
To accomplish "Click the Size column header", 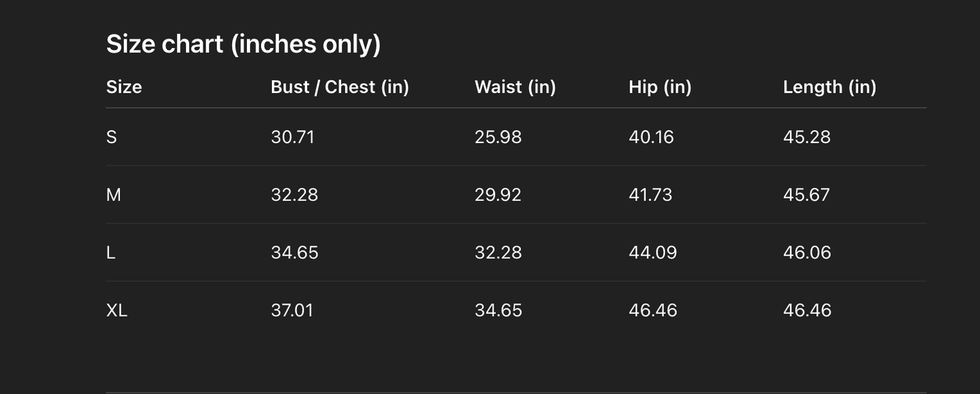I will [124, 87].
